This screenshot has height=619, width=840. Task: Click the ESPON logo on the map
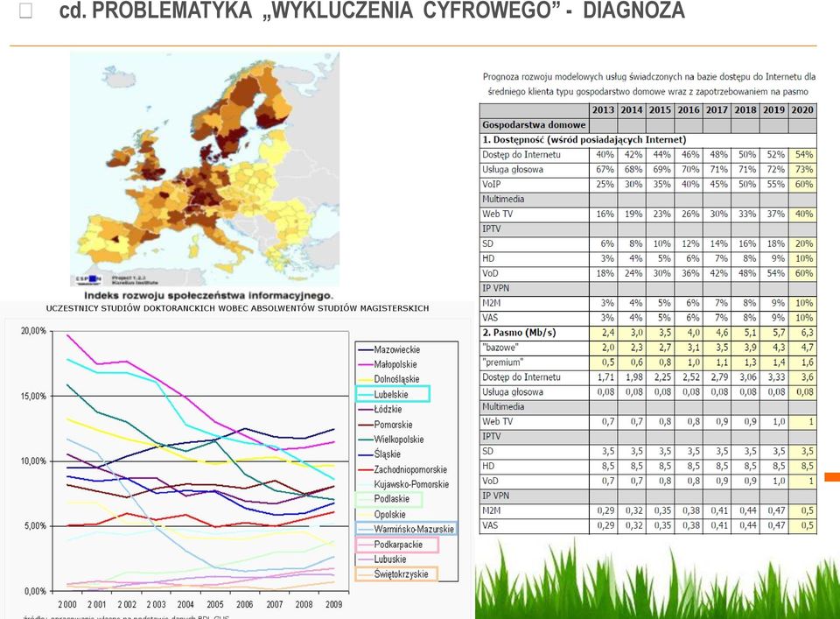click(88, 278)
